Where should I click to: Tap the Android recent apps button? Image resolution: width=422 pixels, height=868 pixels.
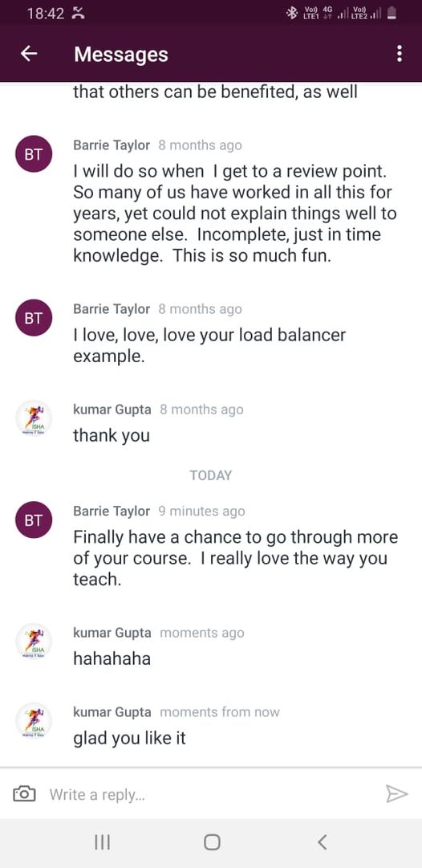coord(102,842)
